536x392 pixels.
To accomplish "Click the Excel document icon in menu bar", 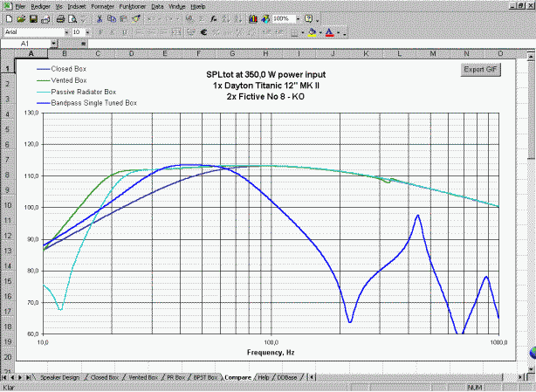I will [9, 6].
